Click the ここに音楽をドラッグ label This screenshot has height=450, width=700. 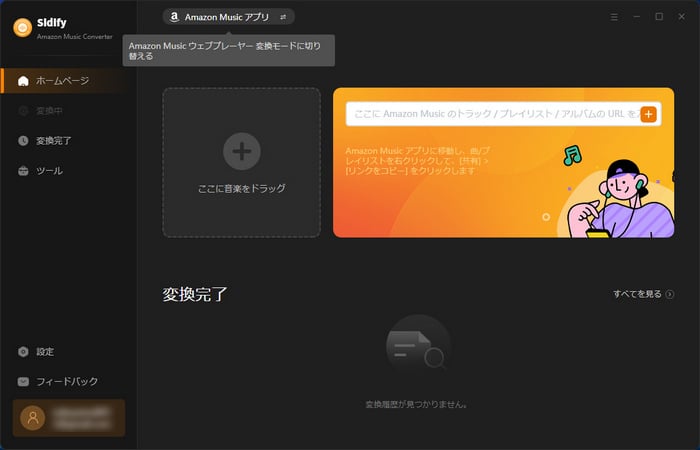[x=242, y=188]
